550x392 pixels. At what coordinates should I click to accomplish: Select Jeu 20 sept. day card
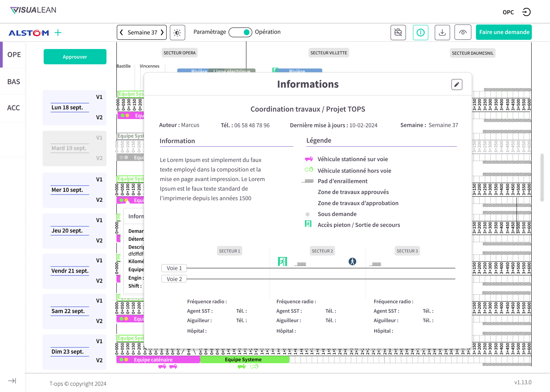tap(75, 230)
